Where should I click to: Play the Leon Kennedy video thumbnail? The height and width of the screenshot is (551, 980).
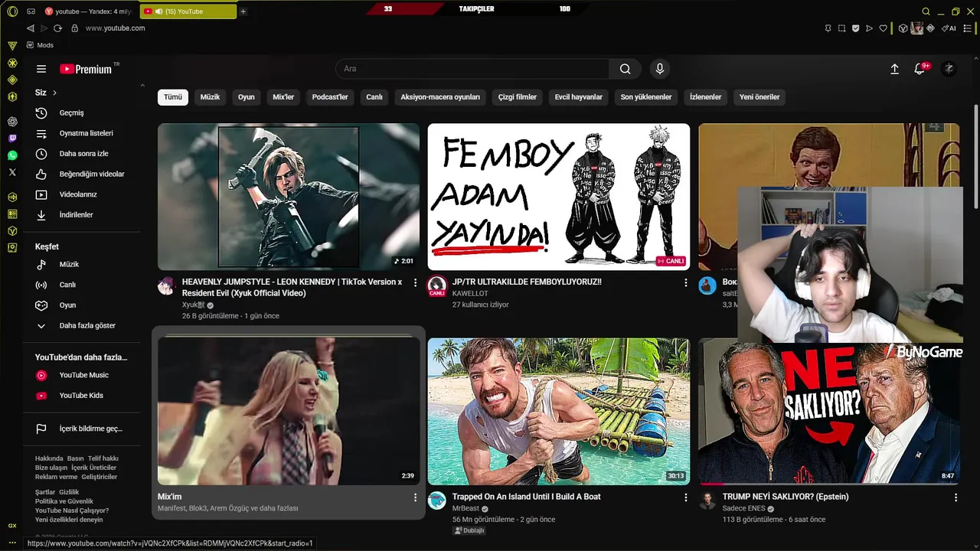pyautogui.click(x=289, y=197)
